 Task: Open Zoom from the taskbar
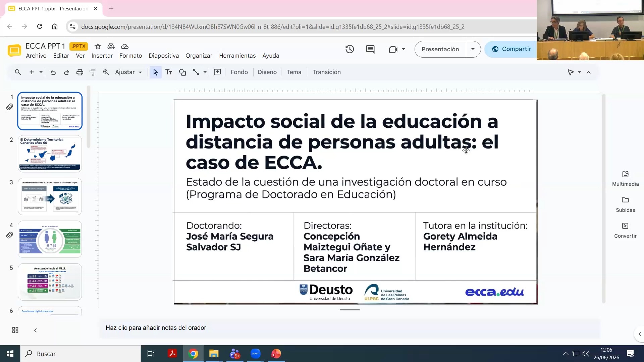coord(256,354)
